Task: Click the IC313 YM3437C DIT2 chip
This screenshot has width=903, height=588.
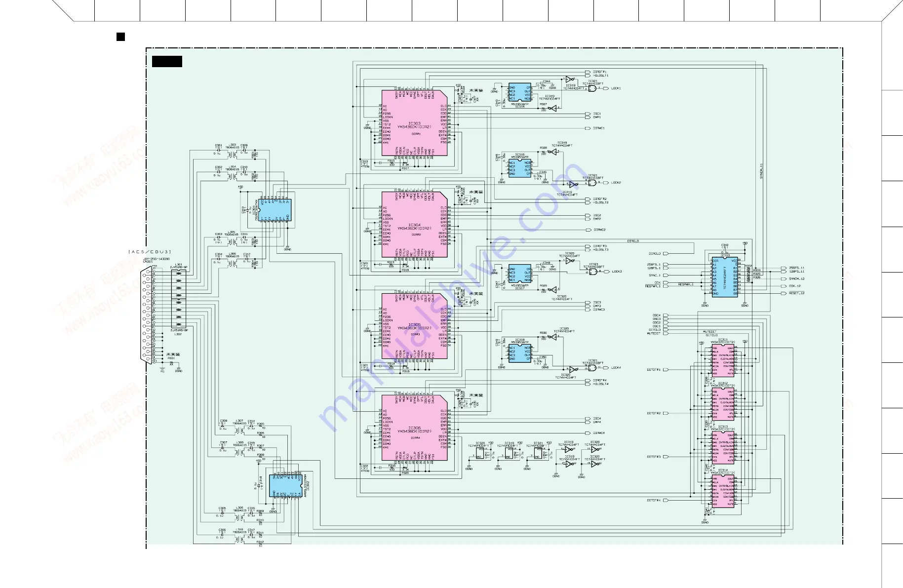Action: pos(723,448)
